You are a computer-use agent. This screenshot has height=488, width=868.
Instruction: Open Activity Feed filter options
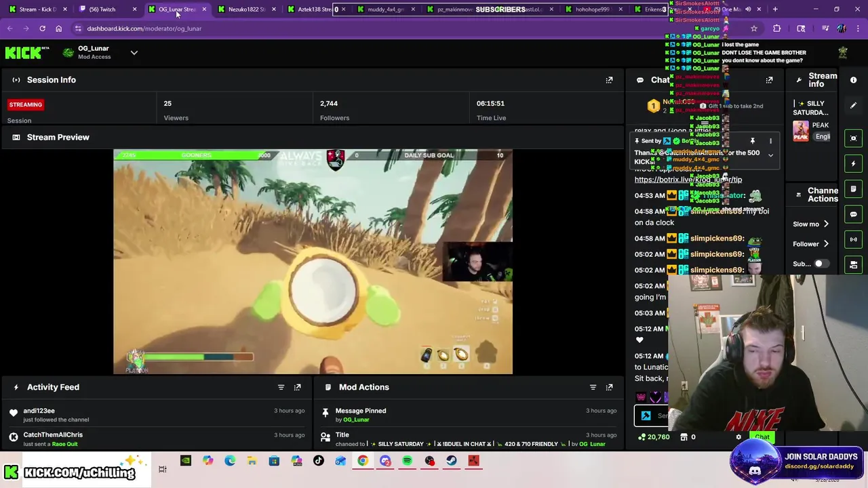pyautogui.click(x=281, y=387)
